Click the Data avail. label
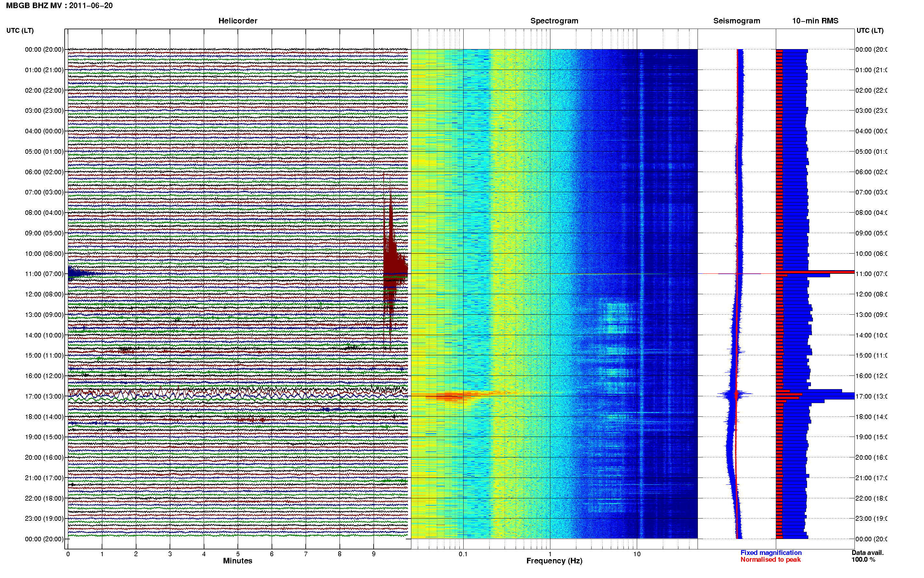This screenshot has width=924, height=578. tap(867, 553)
